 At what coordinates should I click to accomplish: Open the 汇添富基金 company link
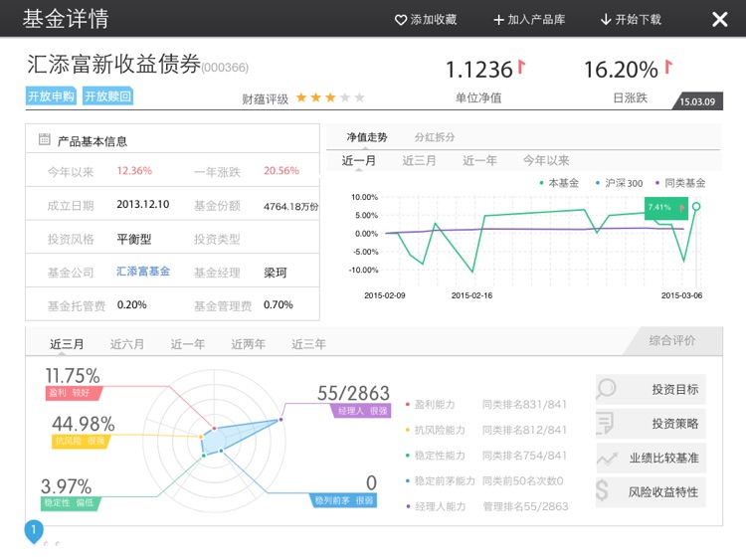[x=143, y=272]
